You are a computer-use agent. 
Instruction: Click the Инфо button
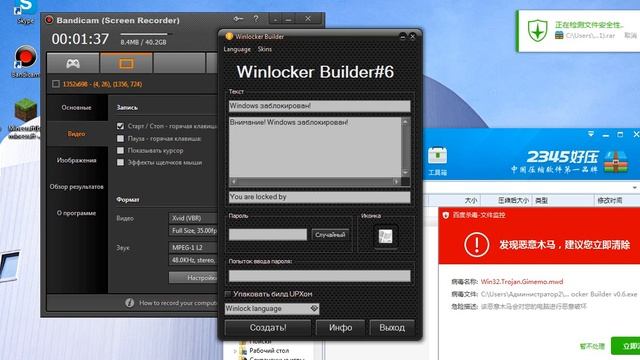[x=340, y=328]
